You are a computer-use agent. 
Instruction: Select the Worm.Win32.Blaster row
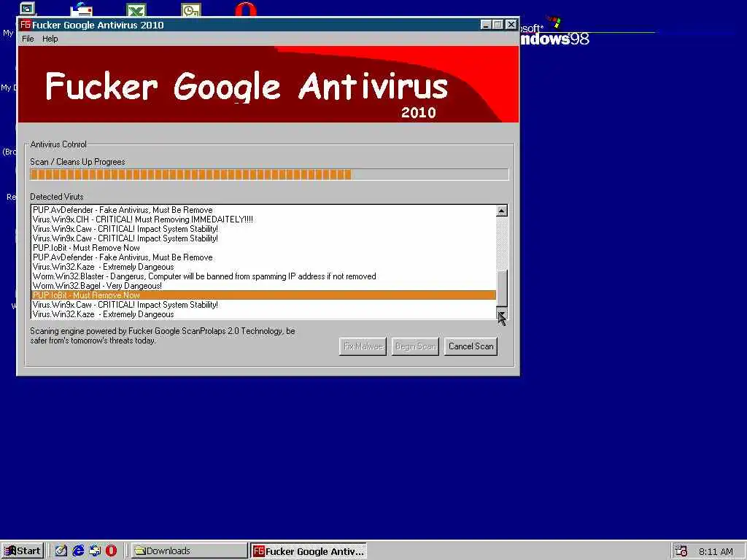click(263, 276)
